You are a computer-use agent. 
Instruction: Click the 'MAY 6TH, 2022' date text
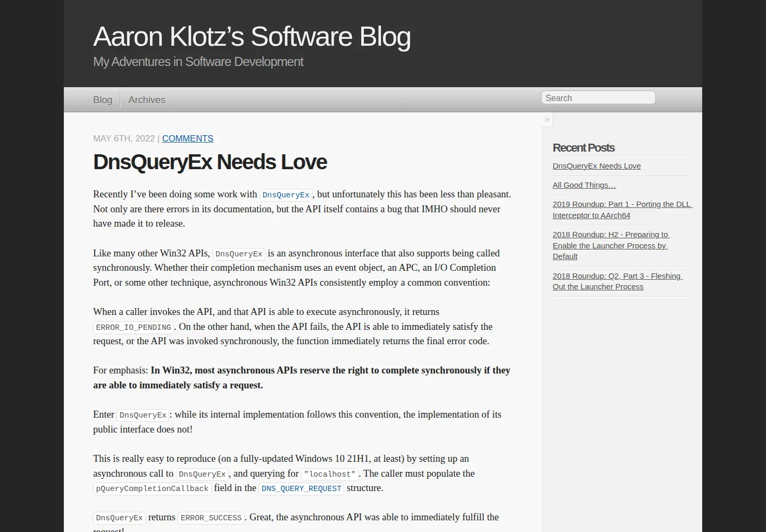point(124,138)
